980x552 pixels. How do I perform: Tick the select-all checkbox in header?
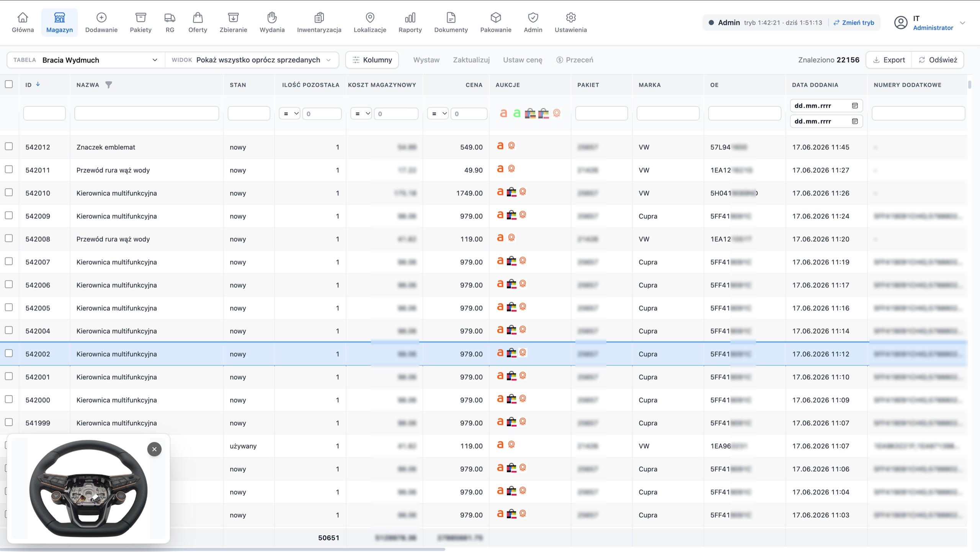(9, 84)
